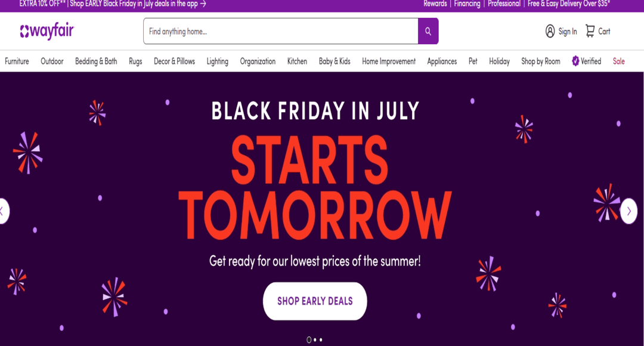
Task: Click the Shop Early Deals button
Action: pyautogui.click(x=315, y=301)
